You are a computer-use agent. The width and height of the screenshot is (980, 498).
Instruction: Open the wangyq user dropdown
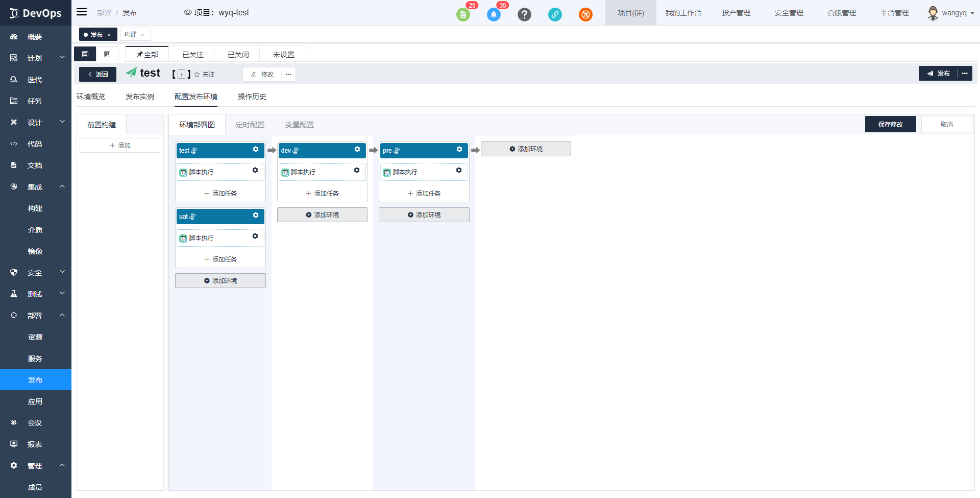pos(954,13)
